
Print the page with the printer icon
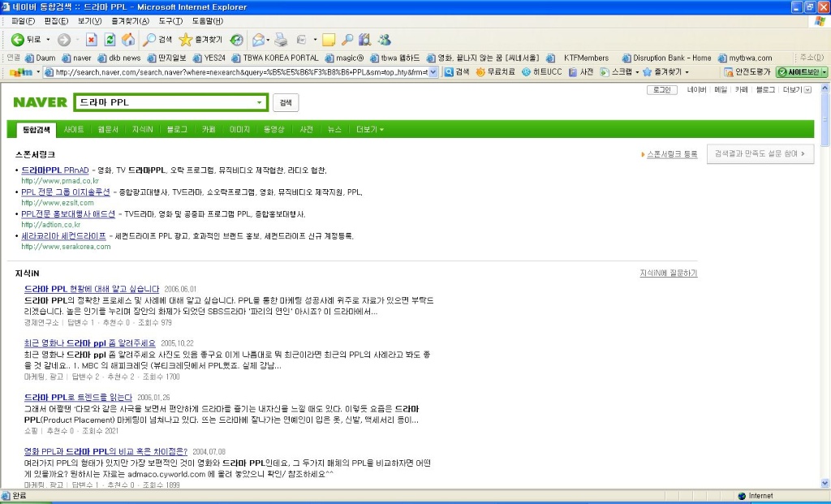coord(281,40)
